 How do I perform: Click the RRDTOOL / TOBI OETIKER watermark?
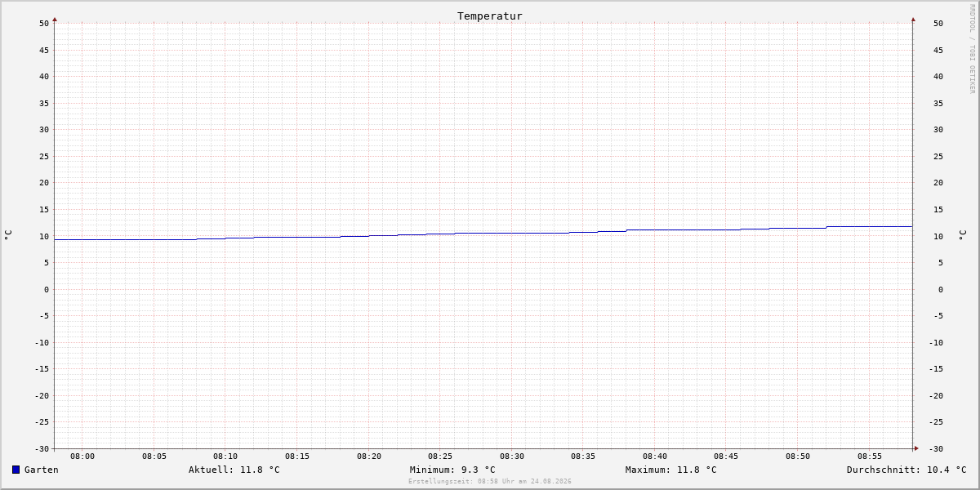click(x=972, y=48)
